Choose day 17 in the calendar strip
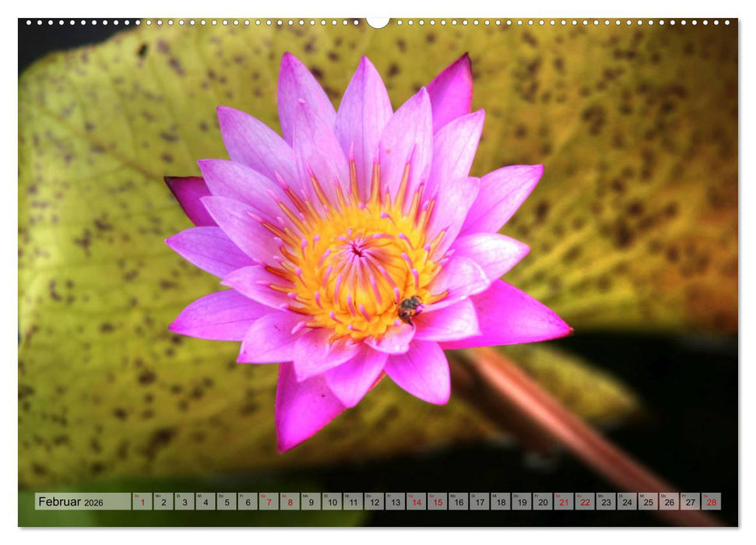The image size is (756, 545). coord(479,501)
